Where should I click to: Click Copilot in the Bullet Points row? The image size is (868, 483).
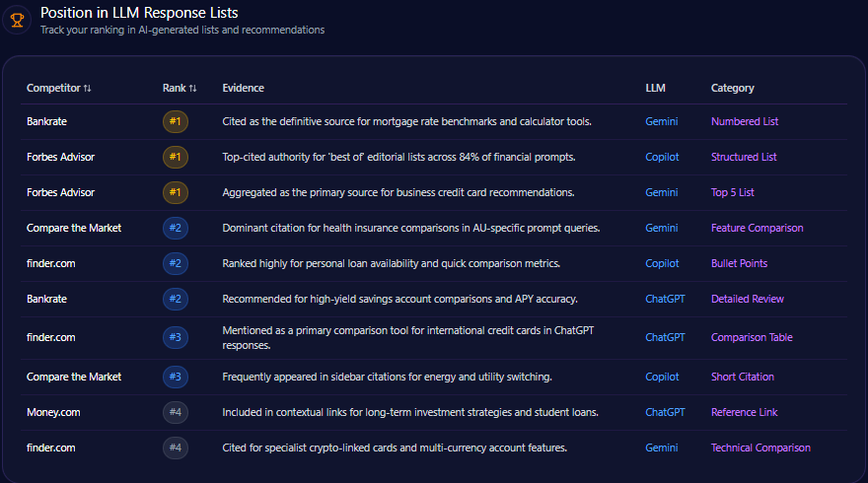(662, 263)
